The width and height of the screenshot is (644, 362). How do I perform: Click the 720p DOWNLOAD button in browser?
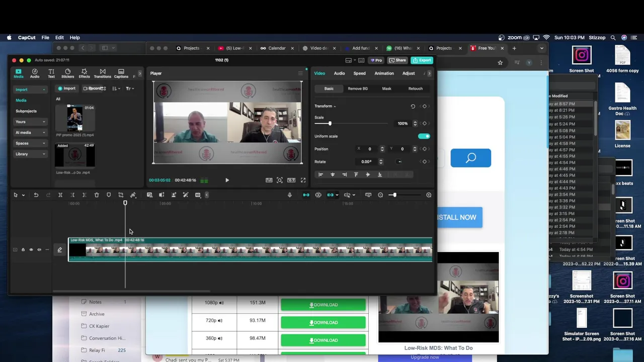coord(323,322)
